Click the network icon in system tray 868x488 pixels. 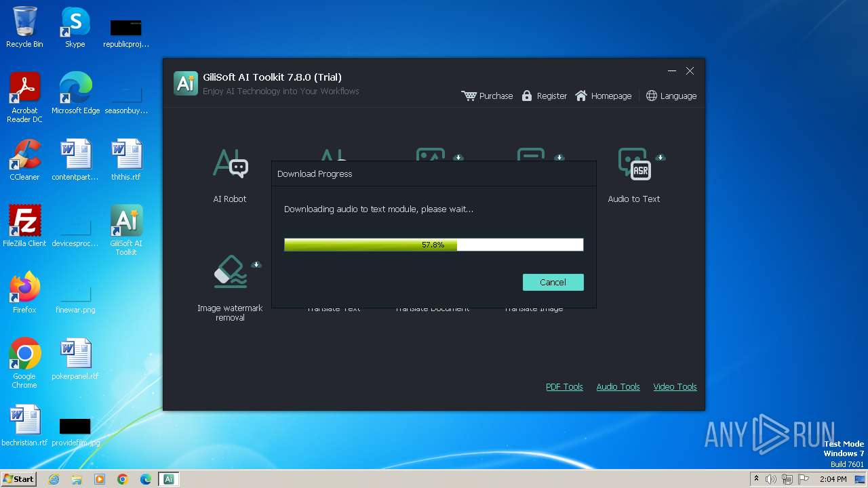(787, 479)
